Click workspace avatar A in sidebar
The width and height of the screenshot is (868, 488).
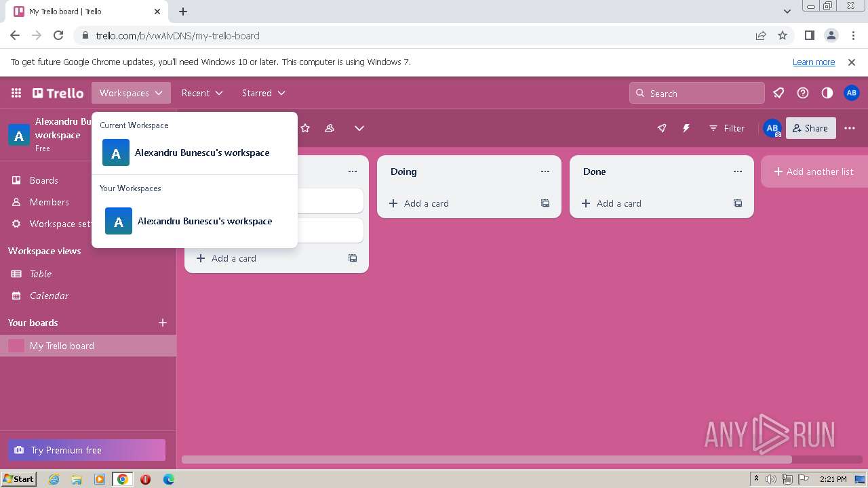[19, 136]
